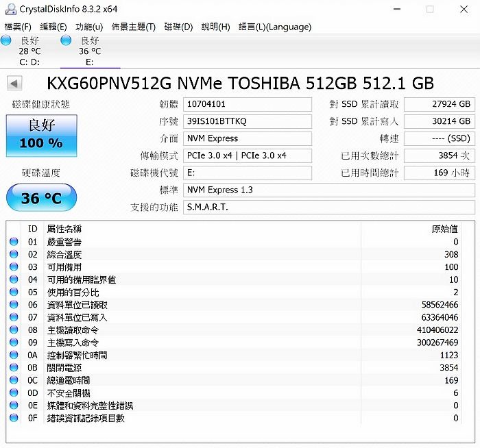Screen dimensions: 480x448
Task: Select the 主機讀取命令 attribute name
Action: point(73,330)
